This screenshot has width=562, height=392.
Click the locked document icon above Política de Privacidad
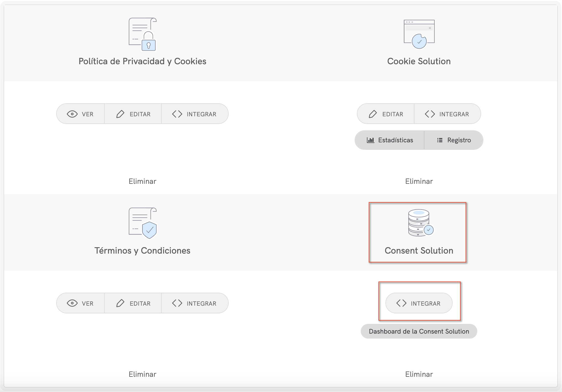142,34
